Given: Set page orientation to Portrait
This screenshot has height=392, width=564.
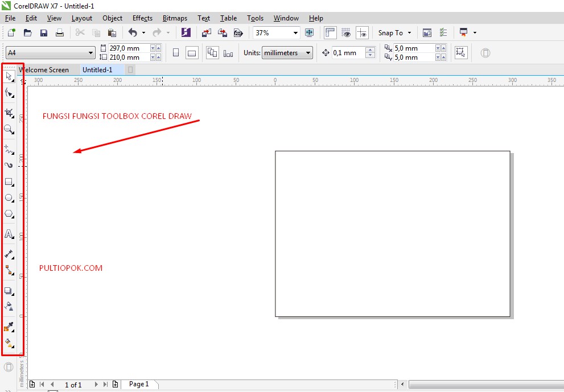Looking at the screenshot, I should pos(176,53).
